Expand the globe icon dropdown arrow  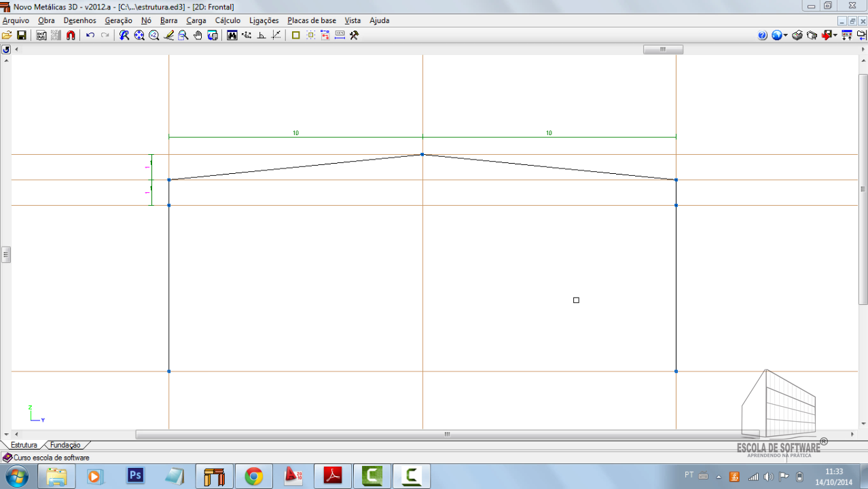click(786, 35)
